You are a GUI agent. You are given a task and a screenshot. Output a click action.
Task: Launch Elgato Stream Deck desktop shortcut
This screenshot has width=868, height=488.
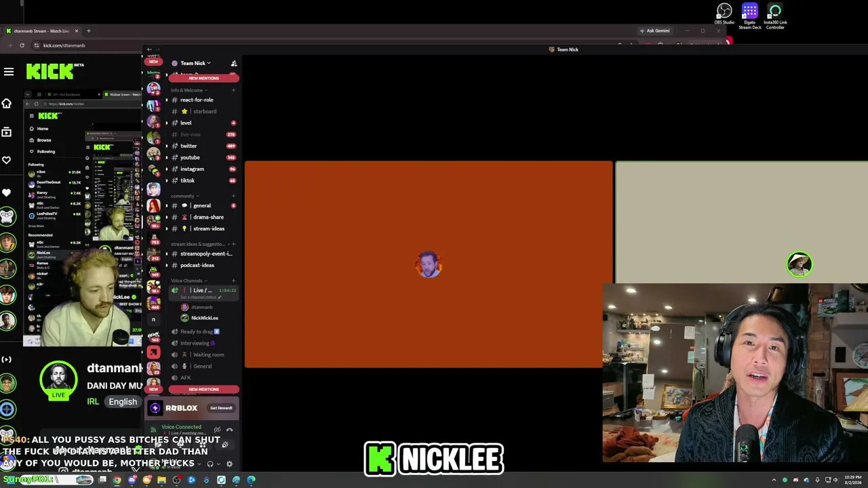pyautogui.click(x=749, y=16)
